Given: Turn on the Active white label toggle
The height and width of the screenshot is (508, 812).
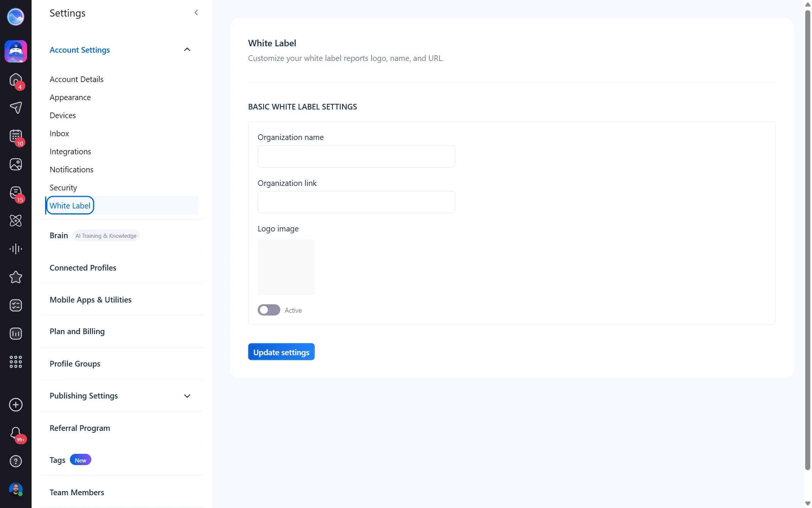Looking at the screenshot, I should pyautogui.click(x=269, y=310).
